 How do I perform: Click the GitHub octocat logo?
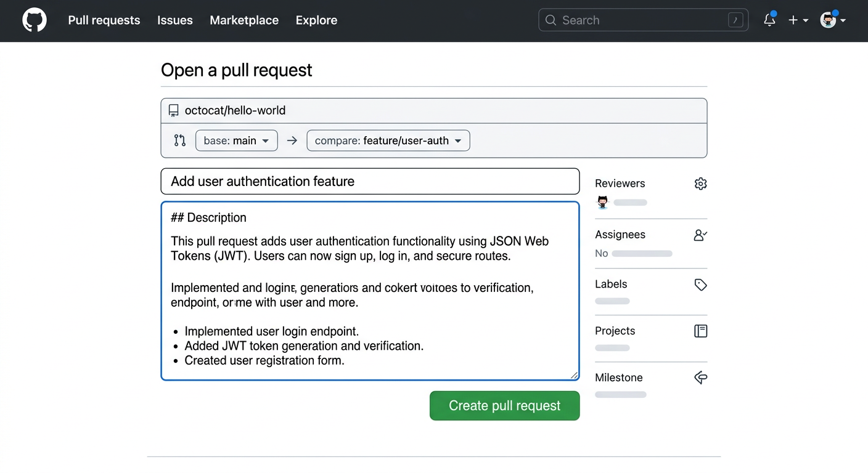35,20
